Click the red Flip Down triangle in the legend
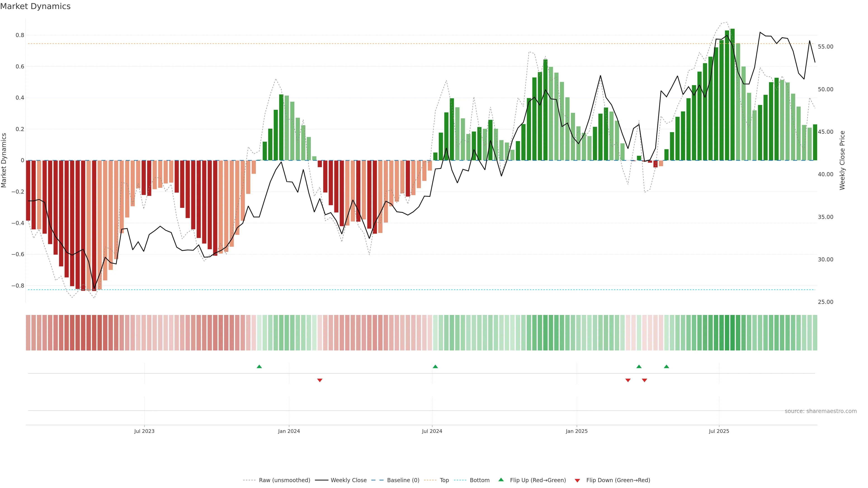This screenshot has width=868, height=488. (577, 480)
